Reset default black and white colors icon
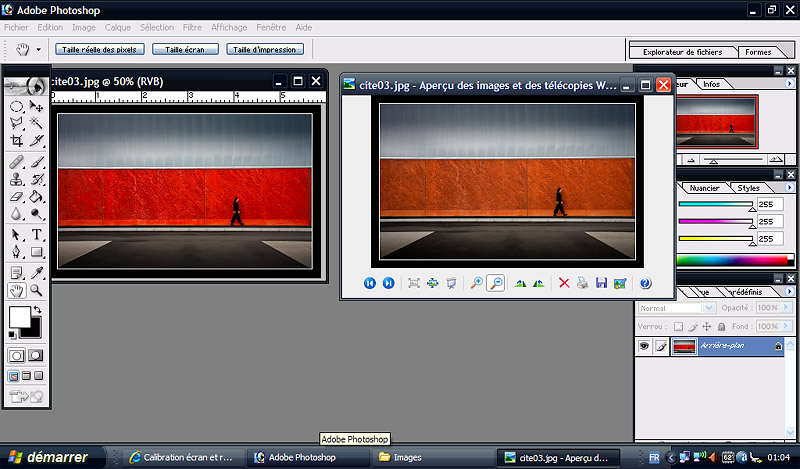 coord(12,335)
